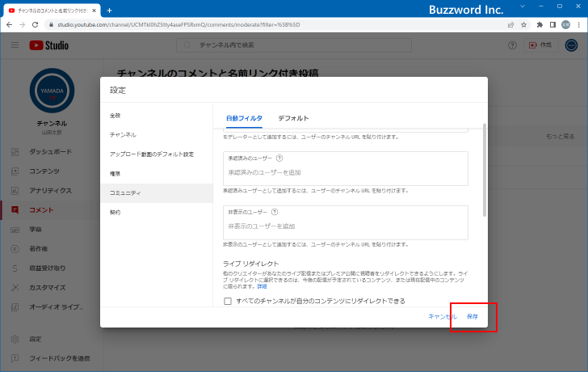This screenshot has width=588, height=372.
Task: Reload the page with browser refresh icon
Action: coord(36,25)
